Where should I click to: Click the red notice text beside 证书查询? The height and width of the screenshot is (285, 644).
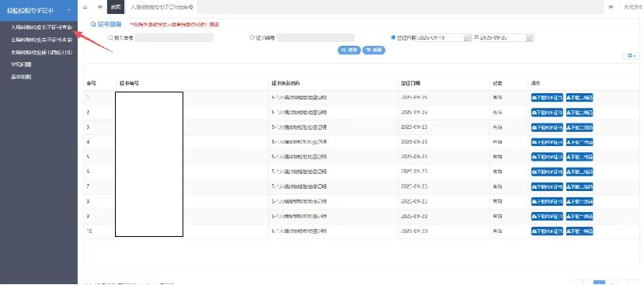click(x=174, y=25)
